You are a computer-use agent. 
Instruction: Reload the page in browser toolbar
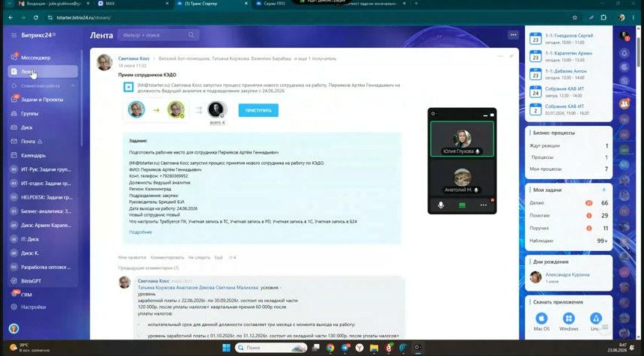[36, 18]
